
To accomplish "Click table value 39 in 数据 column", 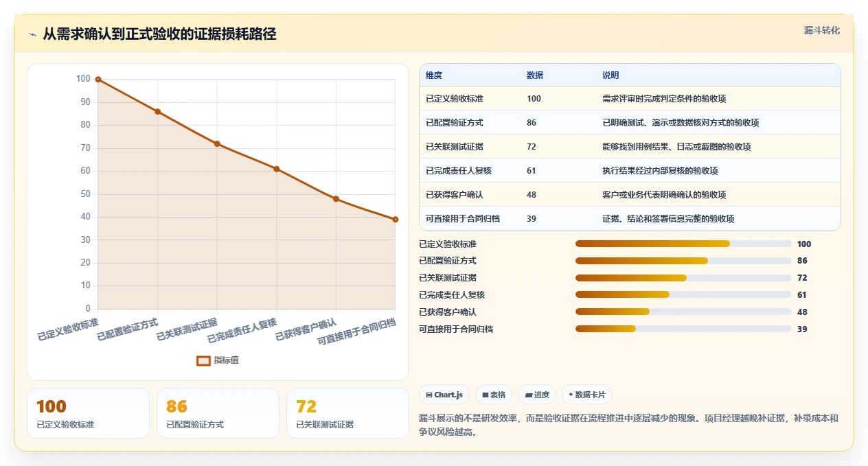I will coord(532,219).
